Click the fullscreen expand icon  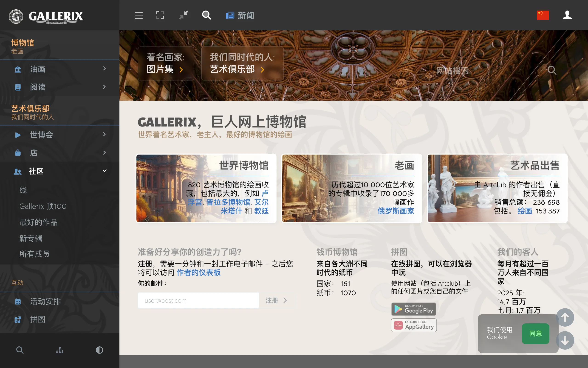click(160, 15)
